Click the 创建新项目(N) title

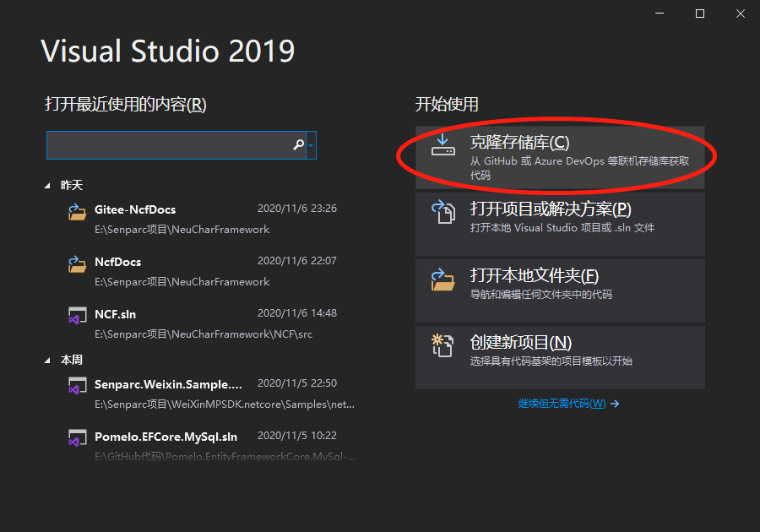(x=520, y=343)
